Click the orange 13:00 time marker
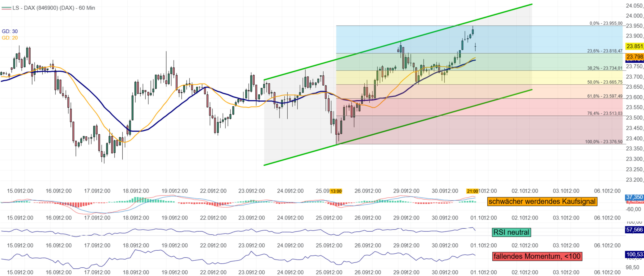Screen dimensions: 644x276 336,191
